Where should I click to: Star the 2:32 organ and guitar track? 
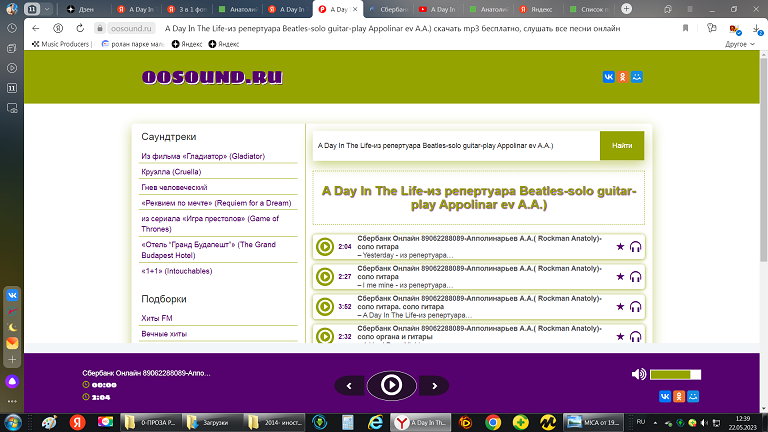point(620,336)
